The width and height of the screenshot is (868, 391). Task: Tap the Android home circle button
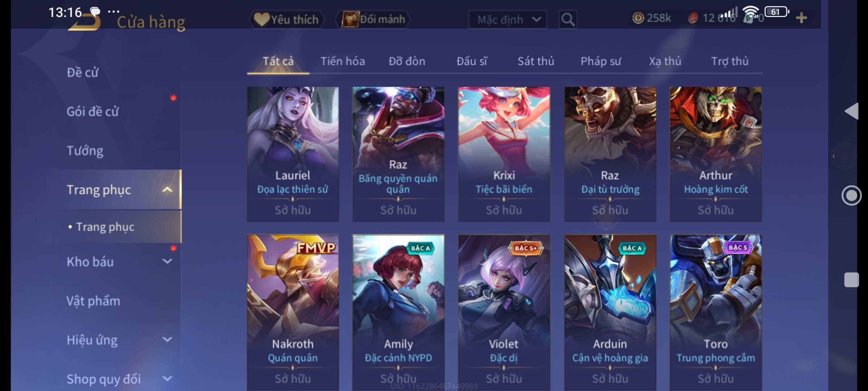851,195
